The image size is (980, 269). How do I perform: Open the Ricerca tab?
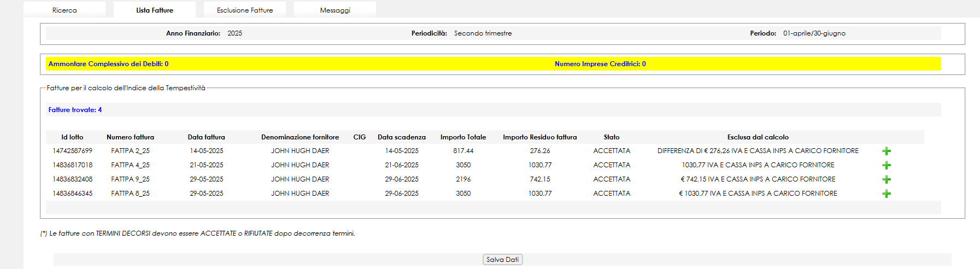[64, 10]
